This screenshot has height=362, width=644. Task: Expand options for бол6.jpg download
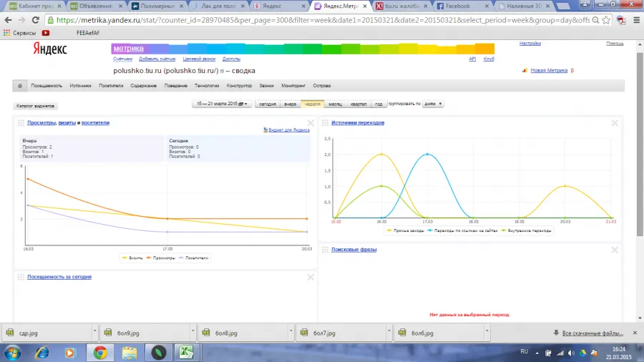click(x=487, y=331)
